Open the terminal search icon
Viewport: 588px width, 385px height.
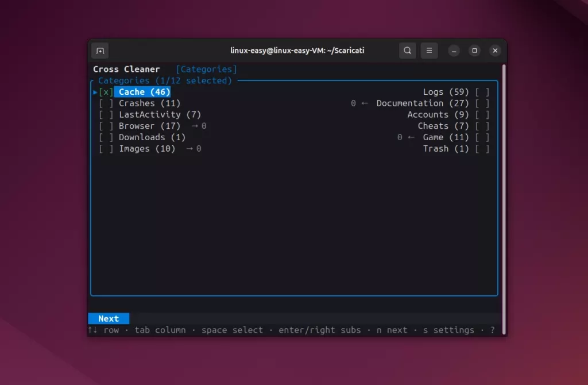pyautogui.click(x=407, y=51)
